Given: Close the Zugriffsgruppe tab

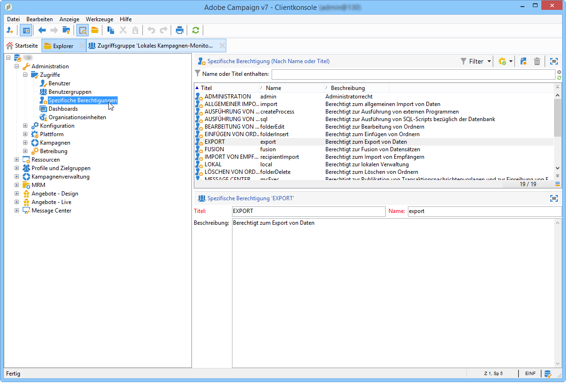Looking at the screenshot, I should [x=222, y=46].
